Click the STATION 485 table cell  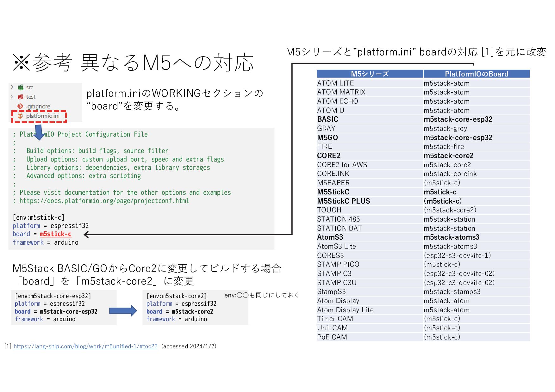pyautogui.click(x=370, y=219)
